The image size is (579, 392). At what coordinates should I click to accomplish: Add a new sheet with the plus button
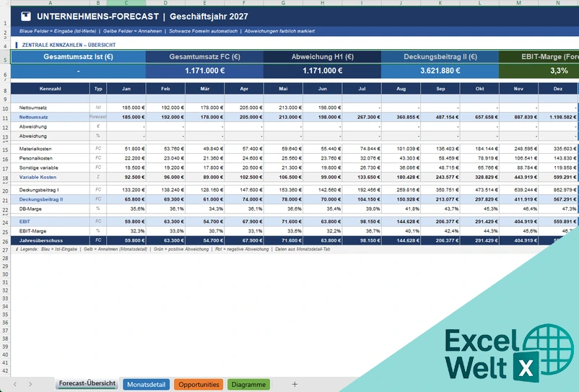coord(295,384)
